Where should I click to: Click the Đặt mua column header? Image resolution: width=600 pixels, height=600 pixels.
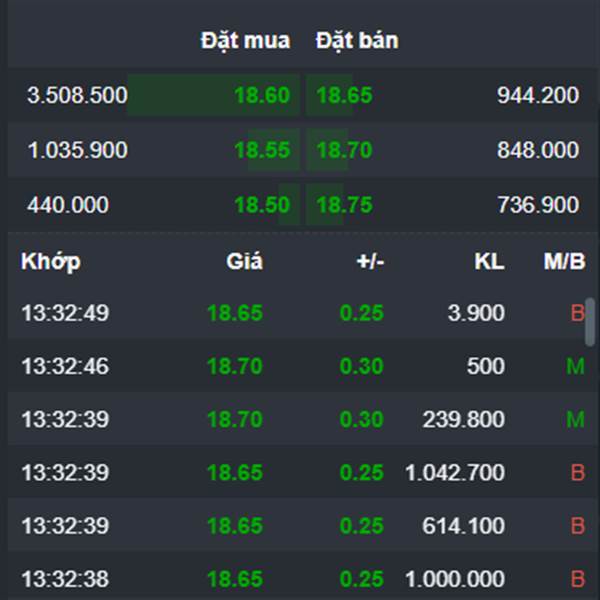tap(245, 41)
